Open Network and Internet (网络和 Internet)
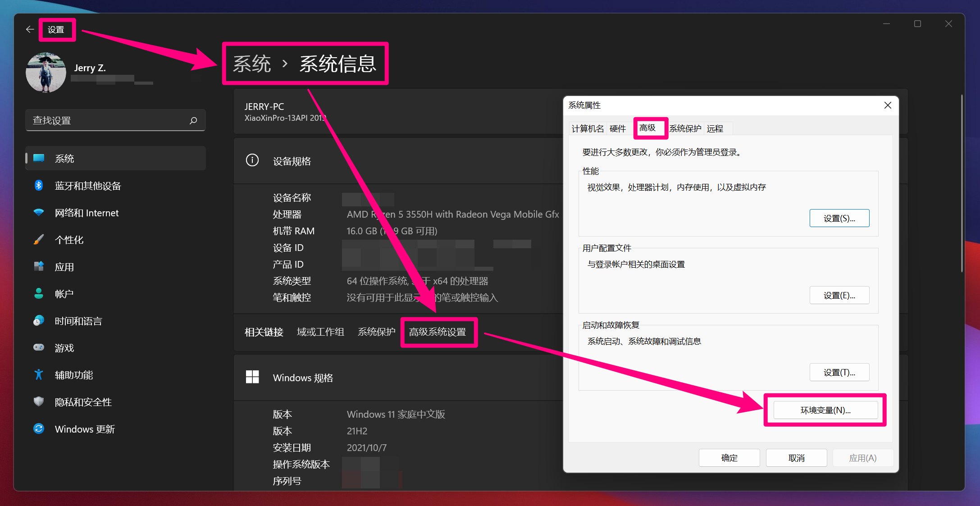Viewport: 980px width, 506px height. [87, 213]
